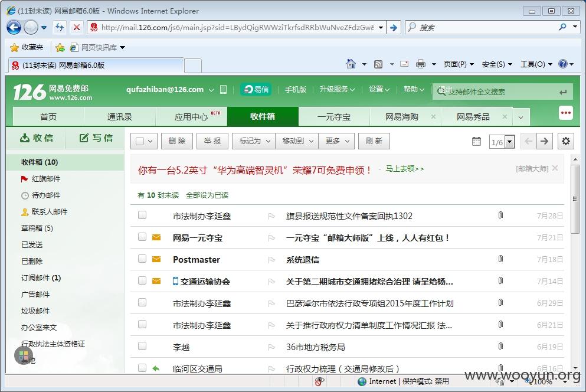Click the mail list vertical scrollbar thumb
The height and width of the screenshot is (392, 586).
tap(575, 200)
